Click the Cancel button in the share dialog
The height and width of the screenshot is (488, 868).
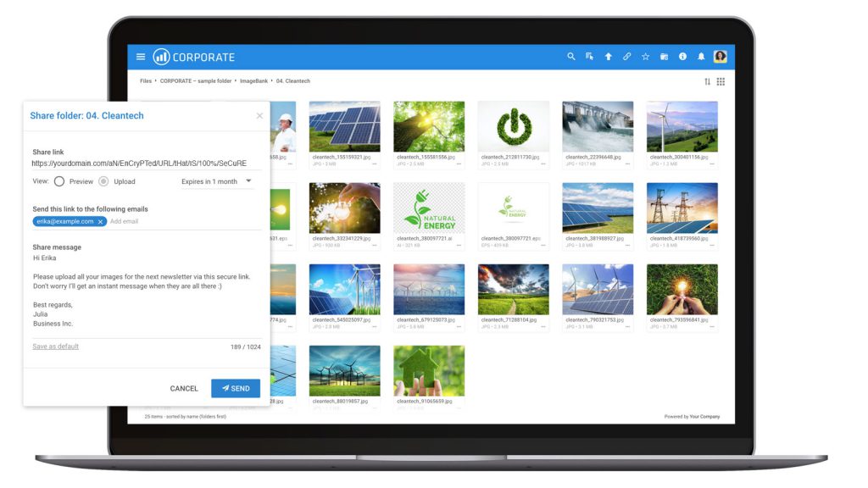(x=184, y=388)
